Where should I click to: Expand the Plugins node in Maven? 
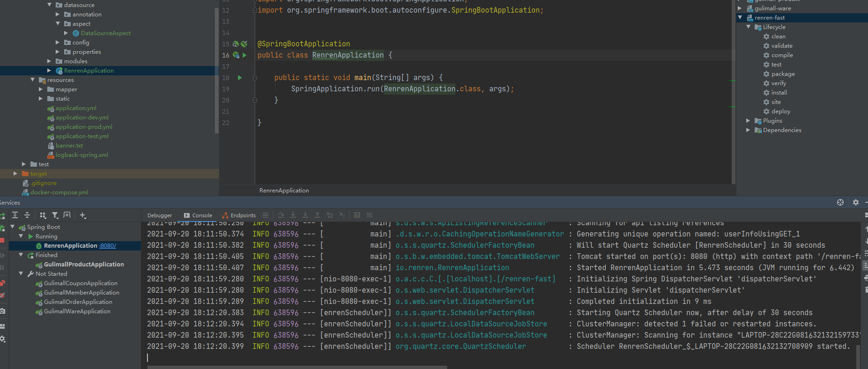point(748,121)
